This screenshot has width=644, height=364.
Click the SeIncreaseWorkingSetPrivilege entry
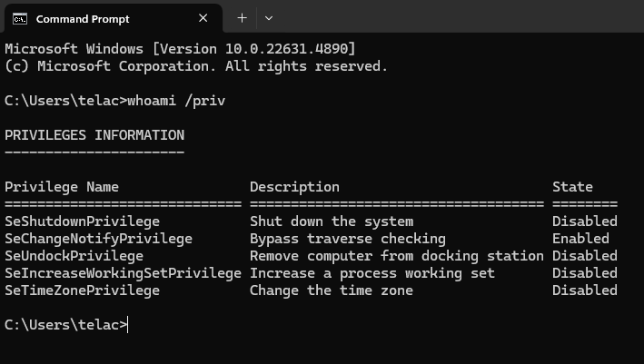(123, 273)
